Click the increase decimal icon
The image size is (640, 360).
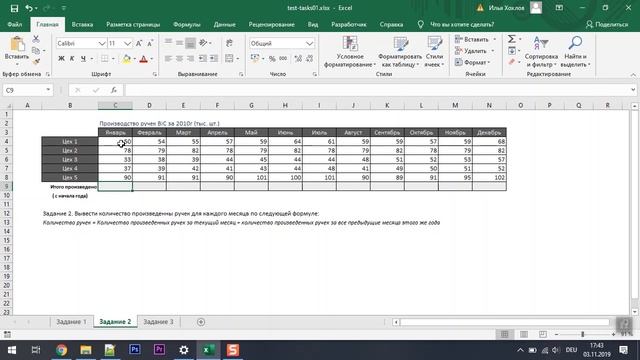[298, 59]
